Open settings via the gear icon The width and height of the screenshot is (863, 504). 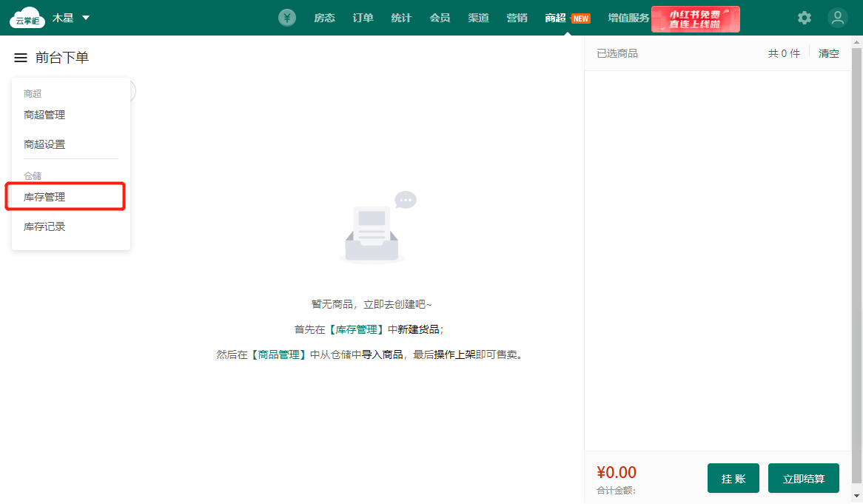805,18
